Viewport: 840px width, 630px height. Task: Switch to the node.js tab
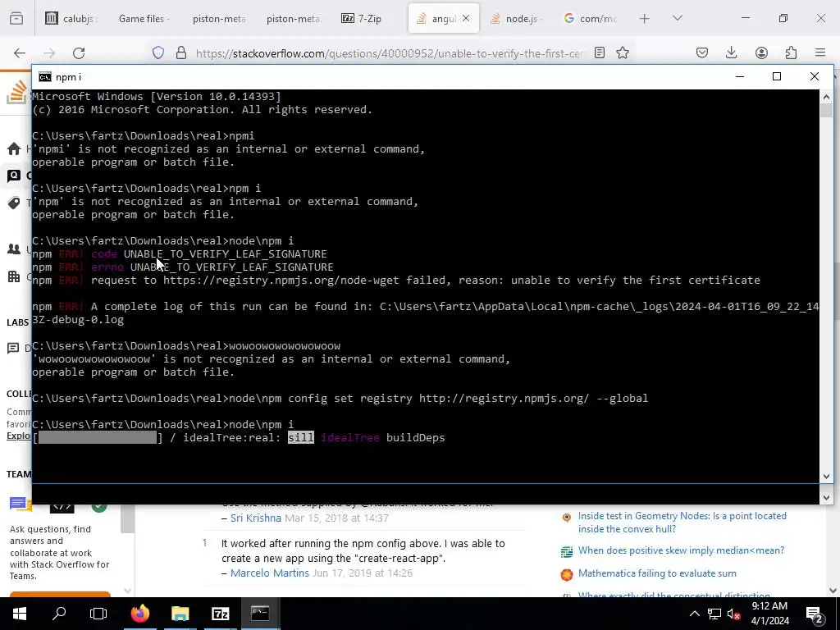517,18
